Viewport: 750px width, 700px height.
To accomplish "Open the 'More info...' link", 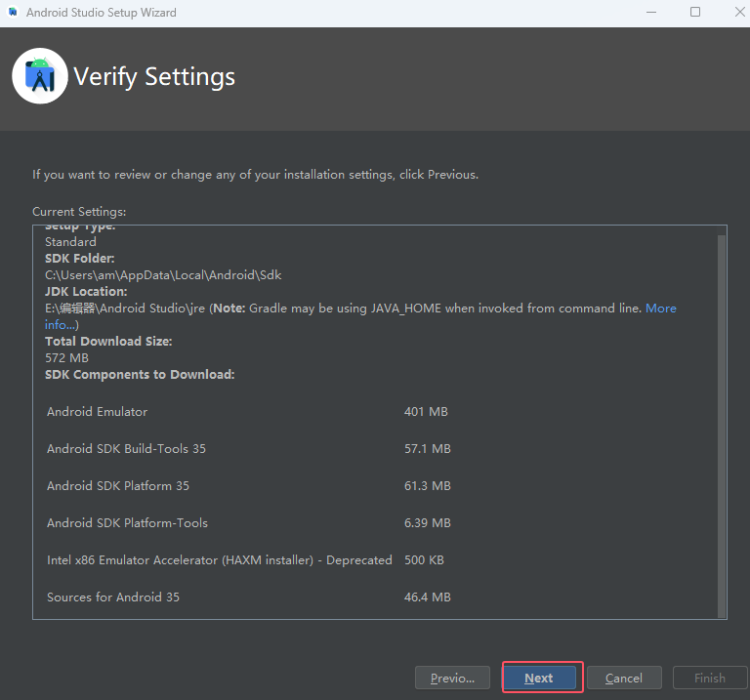I will (660, 309).
